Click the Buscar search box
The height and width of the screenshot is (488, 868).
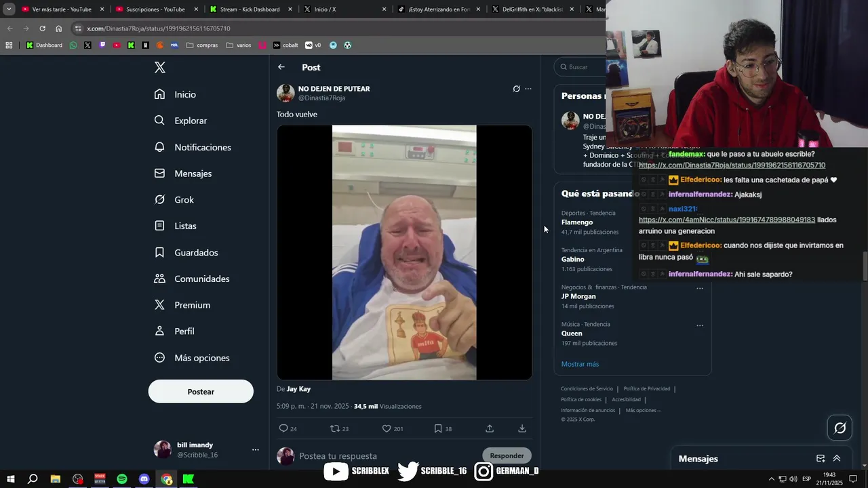(x=580, y=67)
